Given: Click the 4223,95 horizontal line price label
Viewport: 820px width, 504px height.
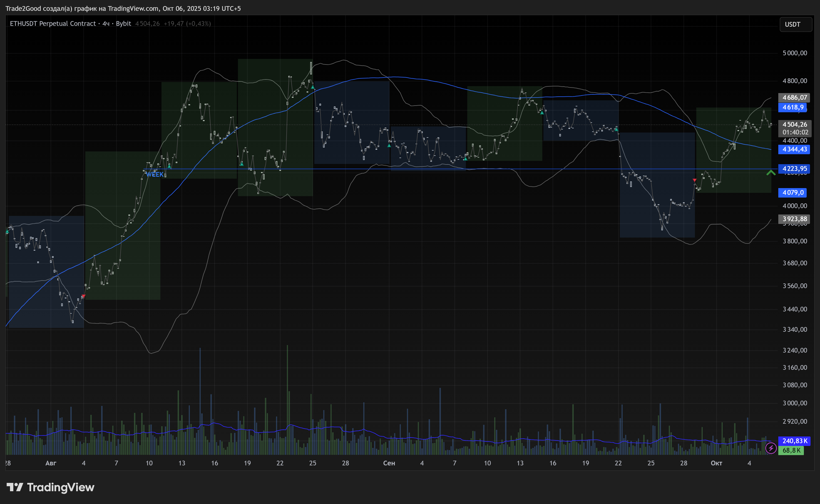Looking at the screenshot, I should 794,169.
